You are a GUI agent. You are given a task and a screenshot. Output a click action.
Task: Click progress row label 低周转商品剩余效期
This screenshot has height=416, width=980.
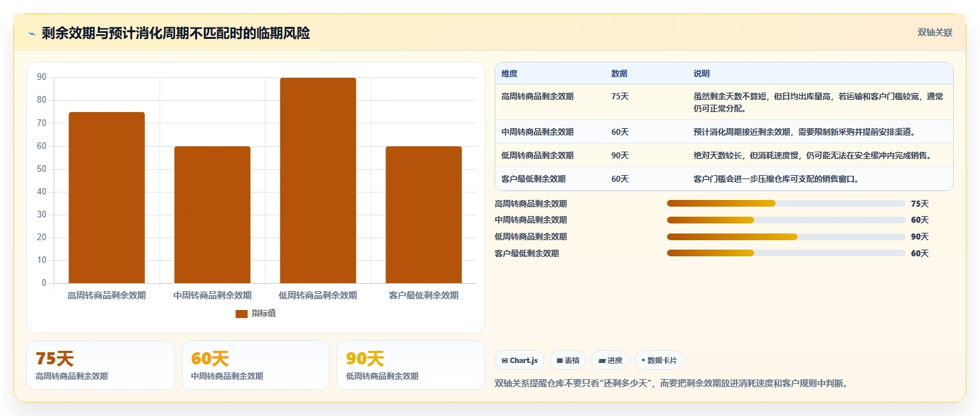pyautogui.click(x=531, y=237)
